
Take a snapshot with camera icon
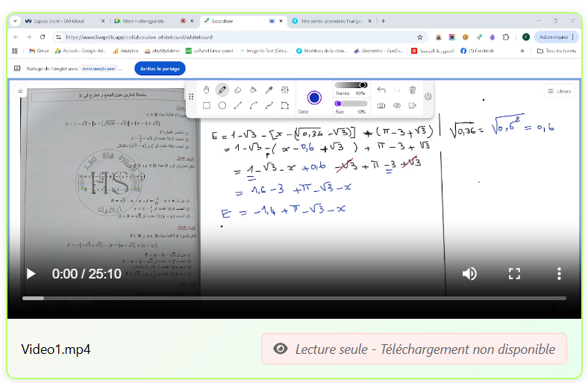(381, 106)
